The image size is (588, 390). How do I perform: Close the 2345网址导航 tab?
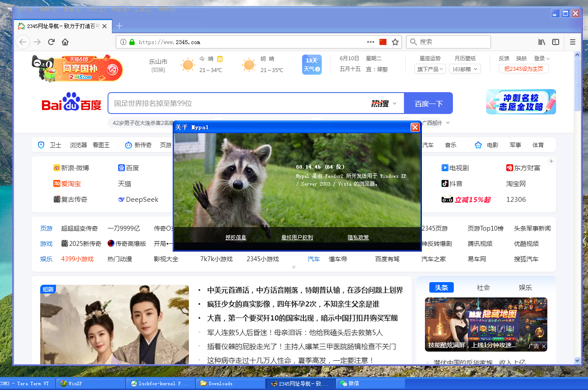pyautogui.click(x=104, y=26)
